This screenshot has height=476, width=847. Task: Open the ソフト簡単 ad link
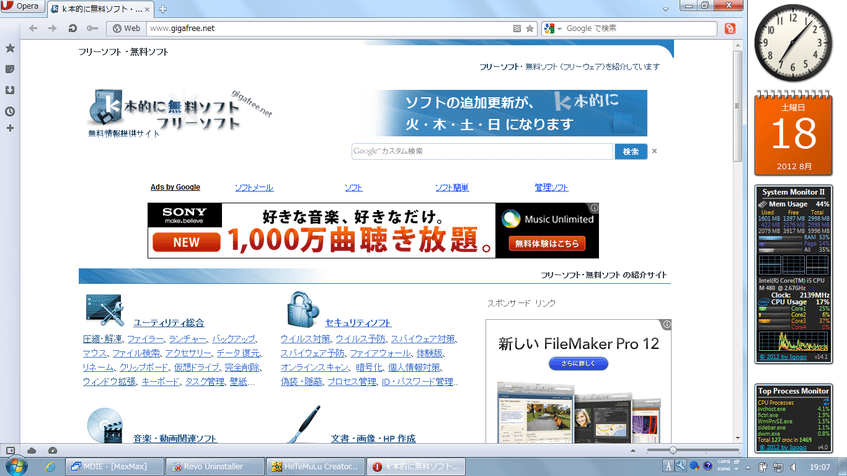click(452, 187)
